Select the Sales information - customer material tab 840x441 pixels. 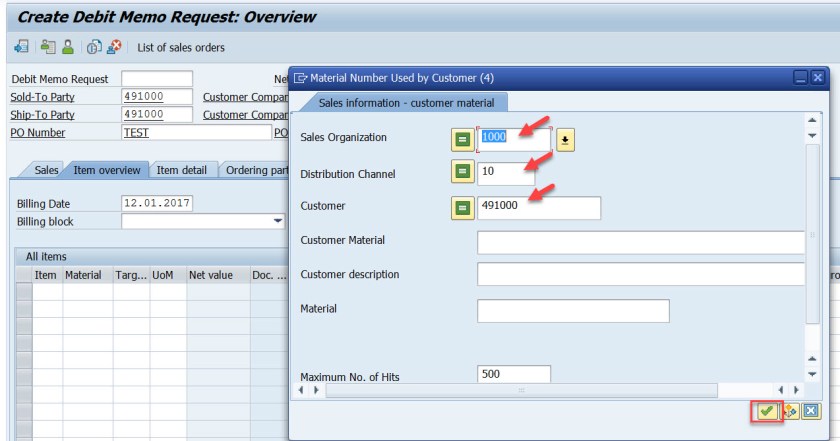[x=406, y=103]
